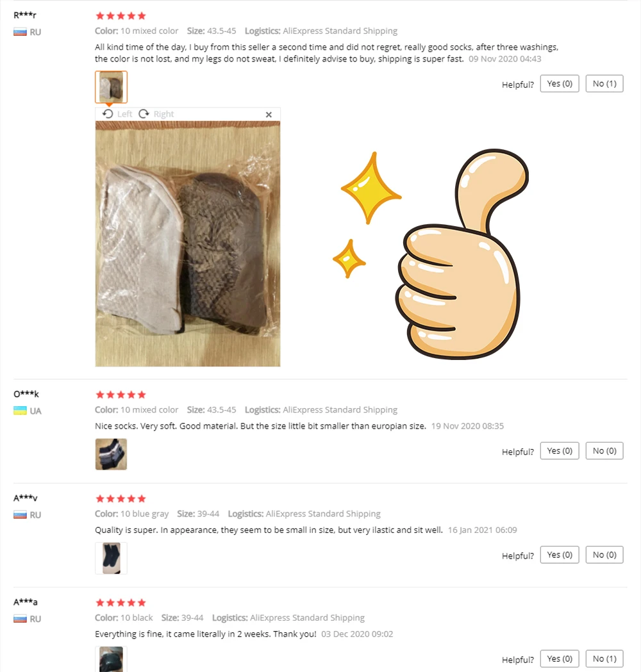Vote No (0) on A***v's review

[604, 555]
